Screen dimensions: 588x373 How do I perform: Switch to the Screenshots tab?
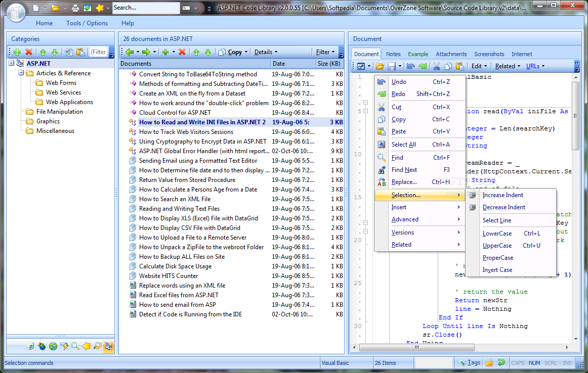(x=489, y=54)
